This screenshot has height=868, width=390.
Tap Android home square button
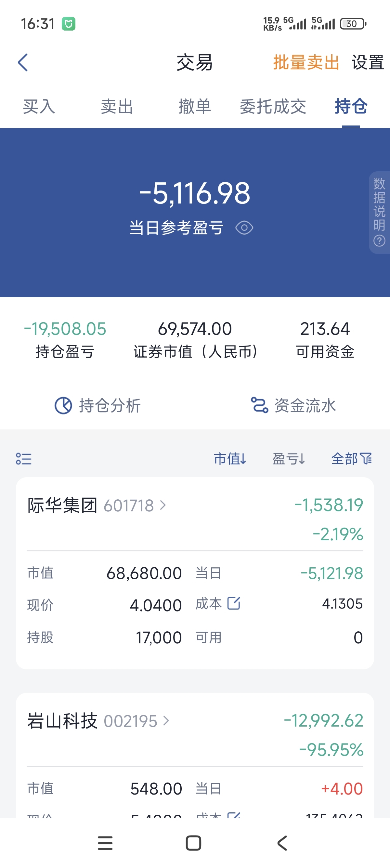point(194,843)
